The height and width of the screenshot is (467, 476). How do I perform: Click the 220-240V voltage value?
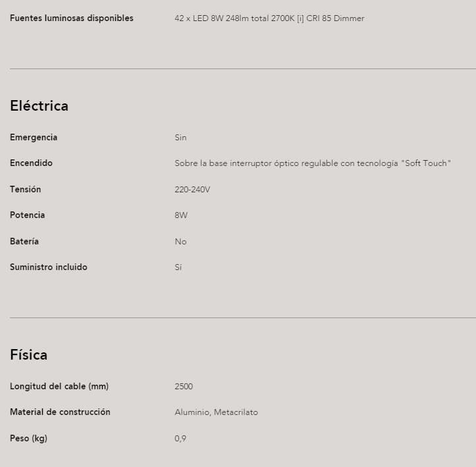[x=192, y=190]
